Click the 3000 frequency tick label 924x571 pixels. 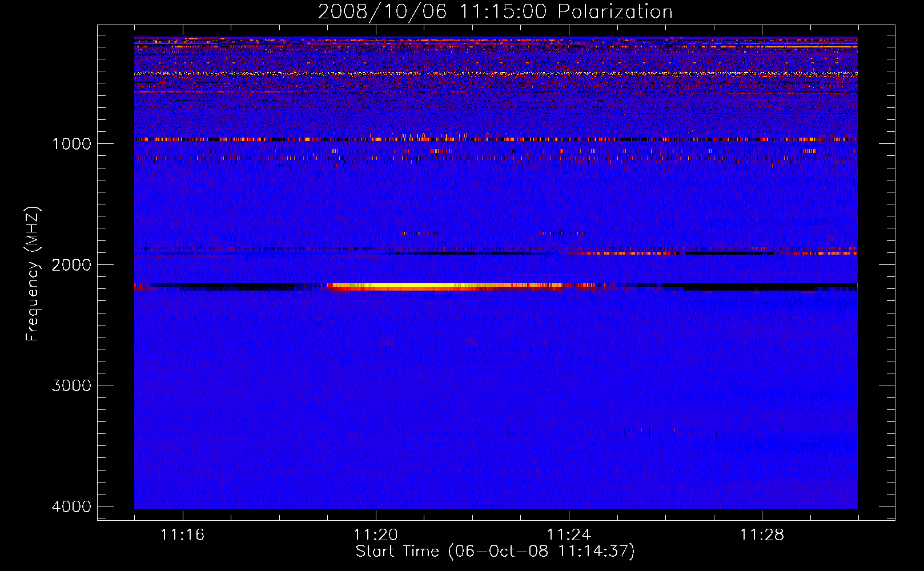pos(71,385)
